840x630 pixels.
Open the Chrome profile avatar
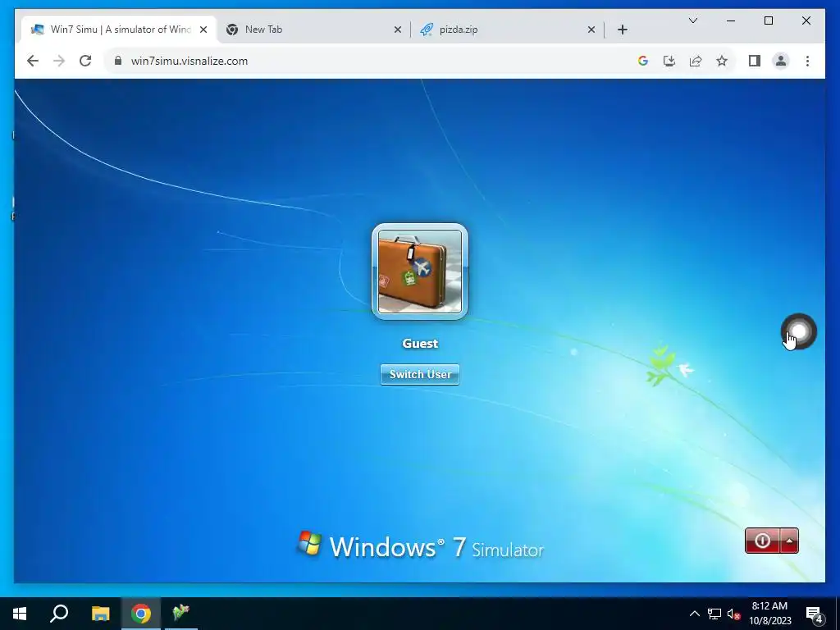click(x=781, y=61)
